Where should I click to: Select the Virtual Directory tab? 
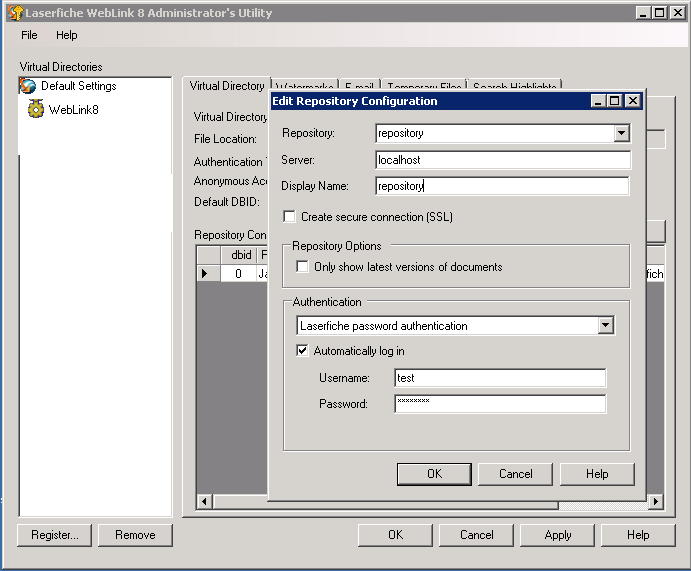[227, 85]
